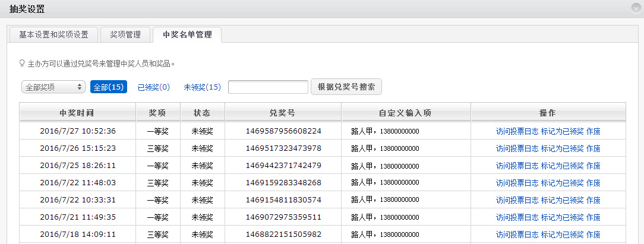The height and width of the screenshot is (244, 644).
Task: Show 已领奖(0) list
Action: (x=154, y=87)
